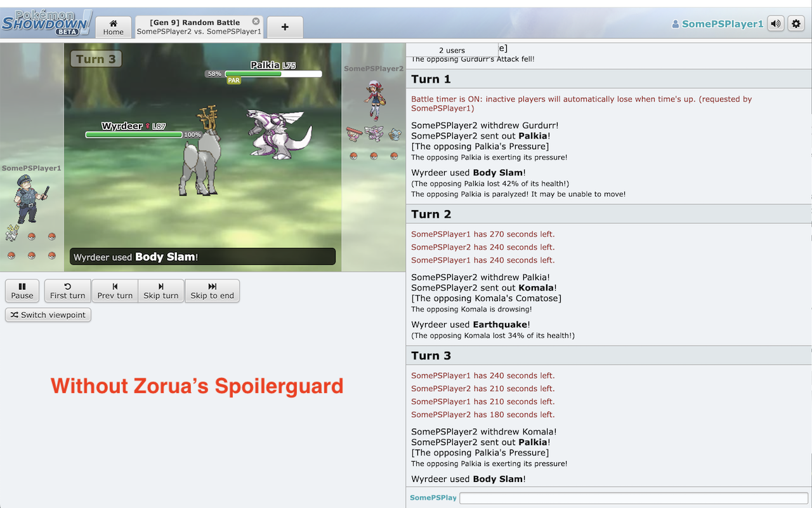The height and width of the screenshot is (508, 812).
Task: Click the opposing Palkia health bar
Action: pyautogui.click(x=273, y=74)
